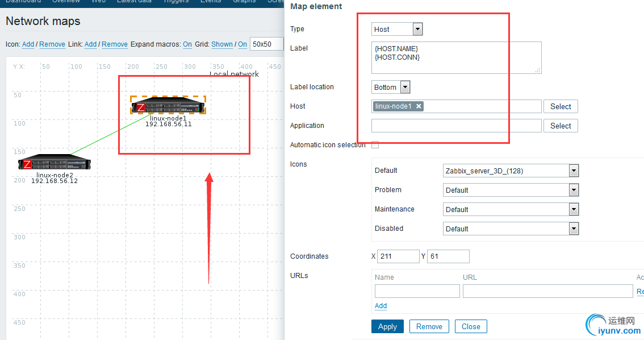
Task: Open the Disabled icon dropdown
Action: click(x=511, y=229)
